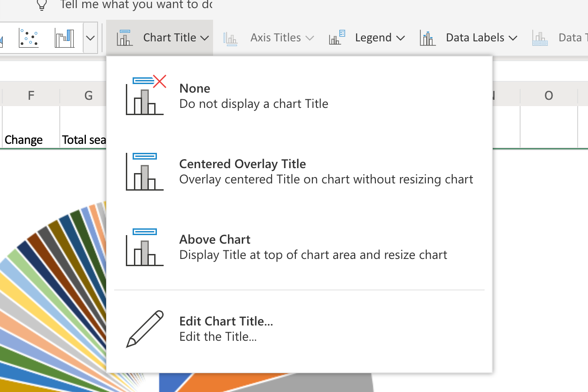Select column F header
Screen dimensions: 588x392
(x=31, y=95)
